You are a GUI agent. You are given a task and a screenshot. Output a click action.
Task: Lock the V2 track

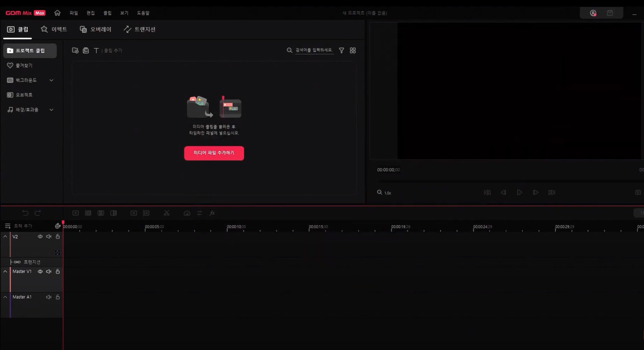(x=58, y=237)
